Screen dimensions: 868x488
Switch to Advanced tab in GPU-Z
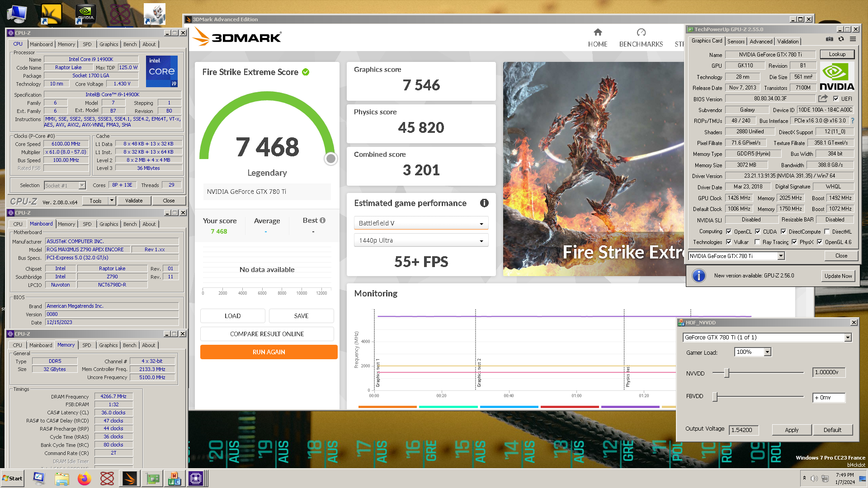pos(761,42)
